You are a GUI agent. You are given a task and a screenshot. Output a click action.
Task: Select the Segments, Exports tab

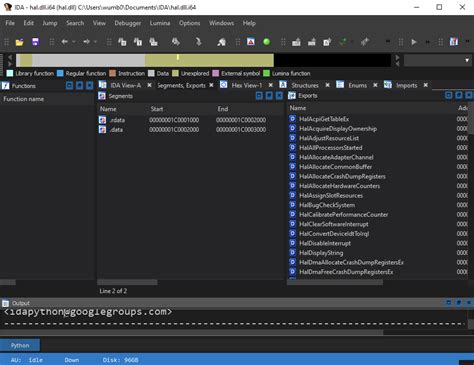pos(181,85)
